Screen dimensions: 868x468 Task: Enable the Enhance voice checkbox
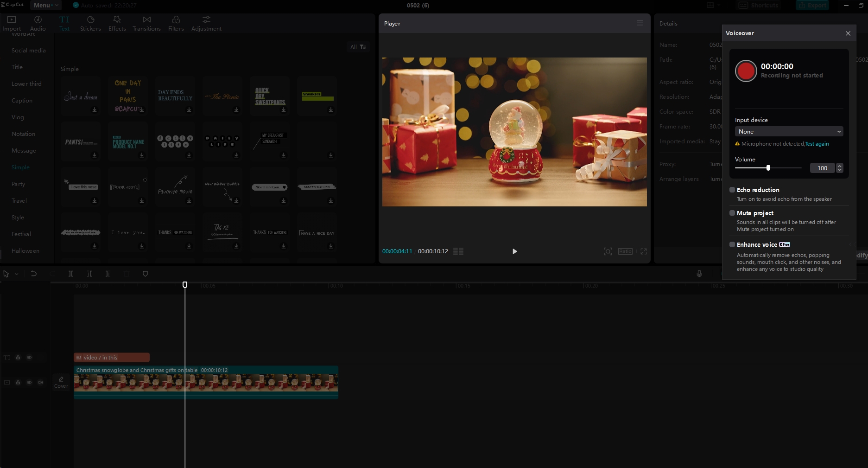coord(732,244)
